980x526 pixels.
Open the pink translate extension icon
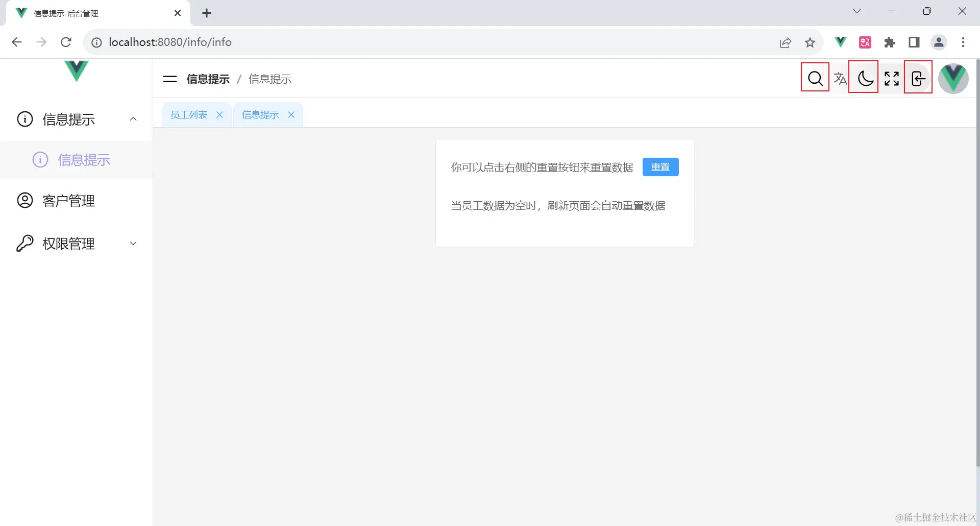point(865,42)
